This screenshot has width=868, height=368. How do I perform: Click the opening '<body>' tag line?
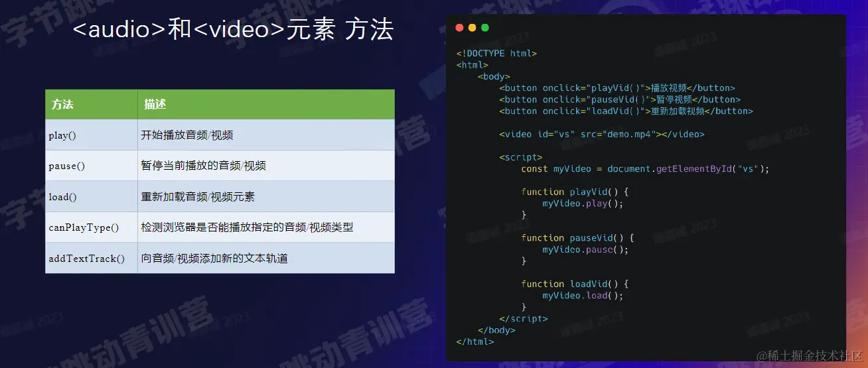click(494, 76)
